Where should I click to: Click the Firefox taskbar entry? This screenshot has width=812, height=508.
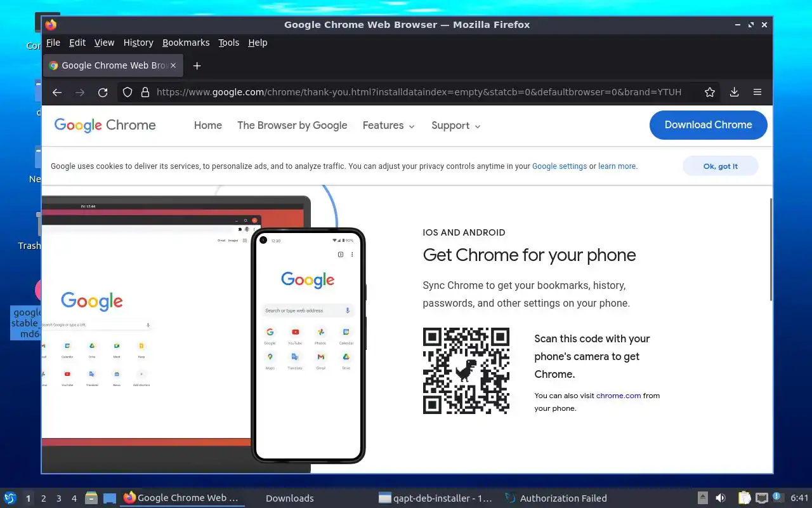pos(182,498)
